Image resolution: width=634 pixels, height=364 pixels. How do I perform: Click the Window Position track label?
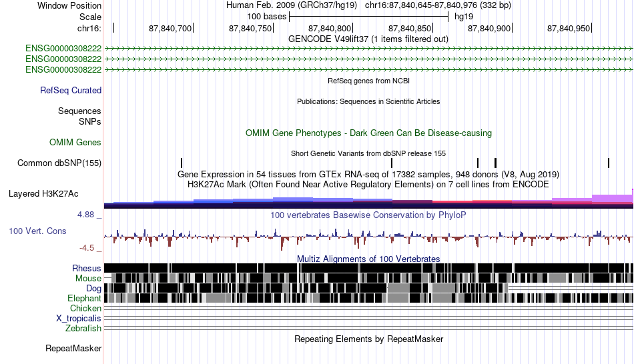pos(69,5)
